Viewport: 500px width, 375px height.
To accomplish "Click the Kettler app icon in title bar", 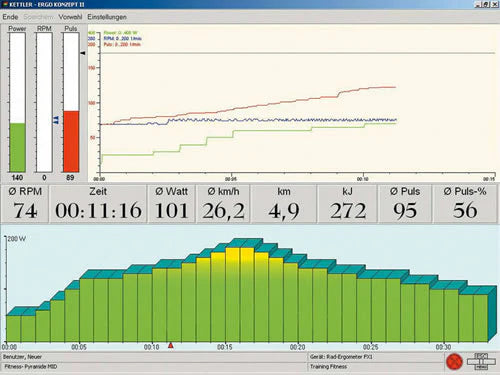I will tap(5, 4).
